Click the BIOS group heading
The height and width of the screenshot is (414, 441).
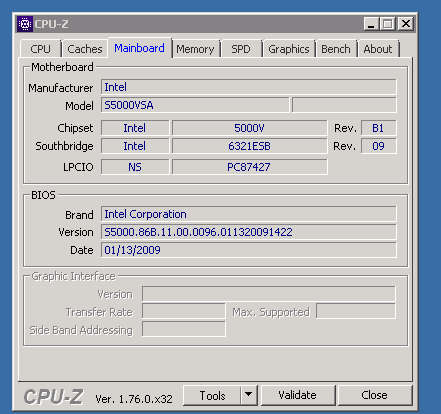point(43,195)
